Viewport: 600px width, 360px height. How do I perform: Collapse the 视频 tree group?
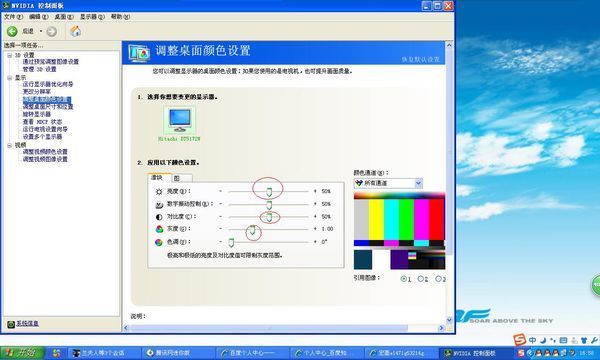click(x=10, y=145)
